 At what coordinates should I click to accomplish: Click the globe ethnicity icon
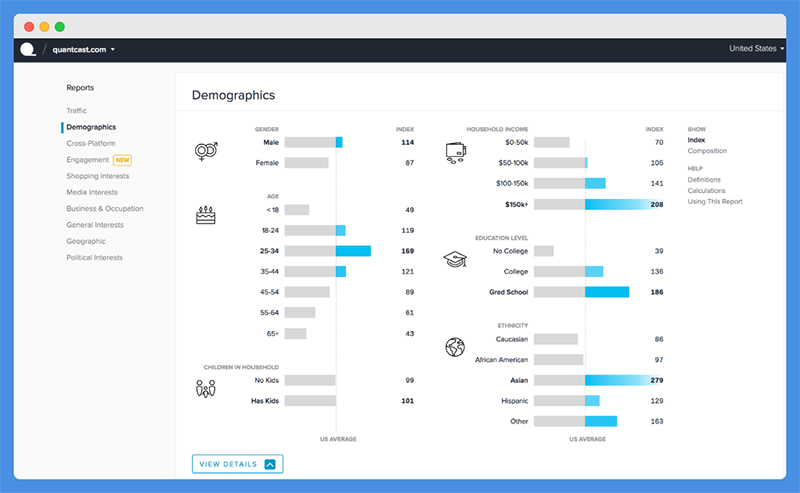click(x=455, y=347)
